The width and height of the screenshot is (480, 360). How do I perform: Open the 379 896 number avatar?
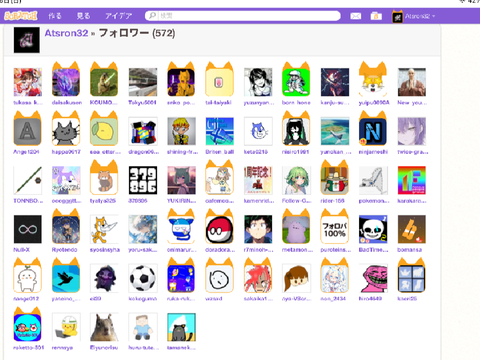coord(143,180)
